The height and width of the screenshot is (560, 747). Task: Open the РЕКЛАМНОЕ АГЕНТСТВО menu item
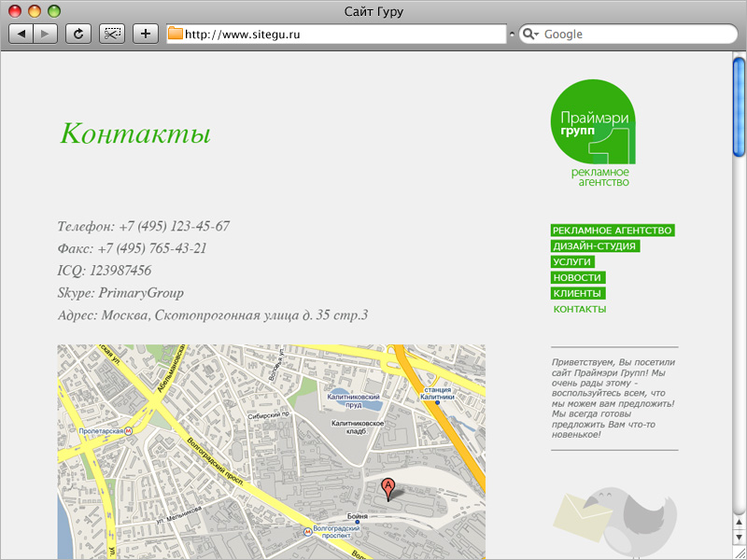613,231
